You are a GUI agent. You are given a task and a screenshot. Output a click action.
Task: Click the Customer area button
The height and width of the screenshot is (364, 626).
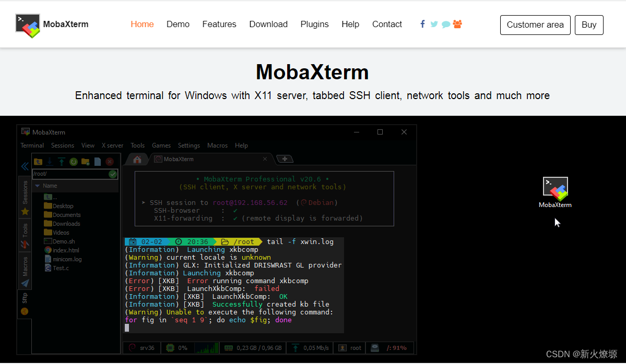coord(535,25)
